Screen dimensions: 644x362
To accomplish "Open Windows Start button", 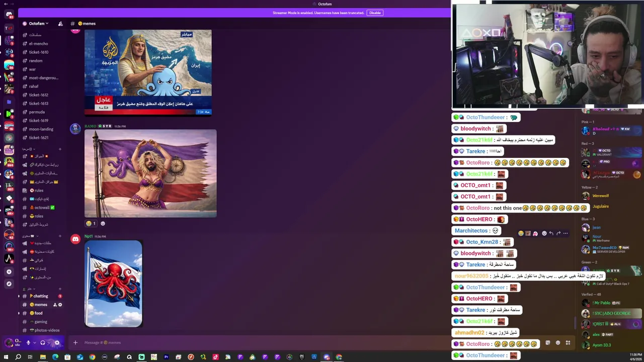I will tap(6, 357).
